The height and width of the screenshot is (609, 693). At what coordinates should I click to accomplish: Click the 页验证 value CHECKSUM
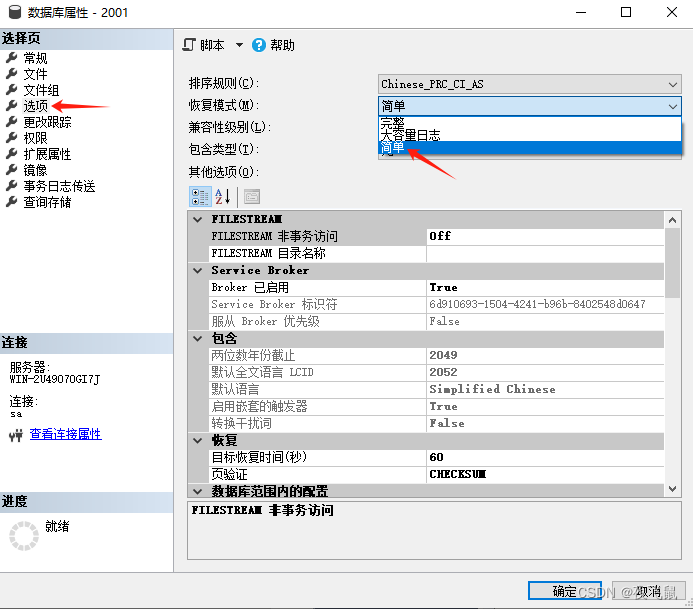545,474
